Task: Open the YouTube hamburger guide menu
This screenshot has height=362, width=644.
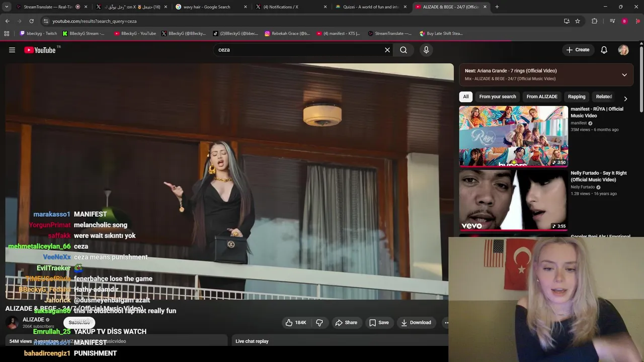Action: [x=12, y=50]
